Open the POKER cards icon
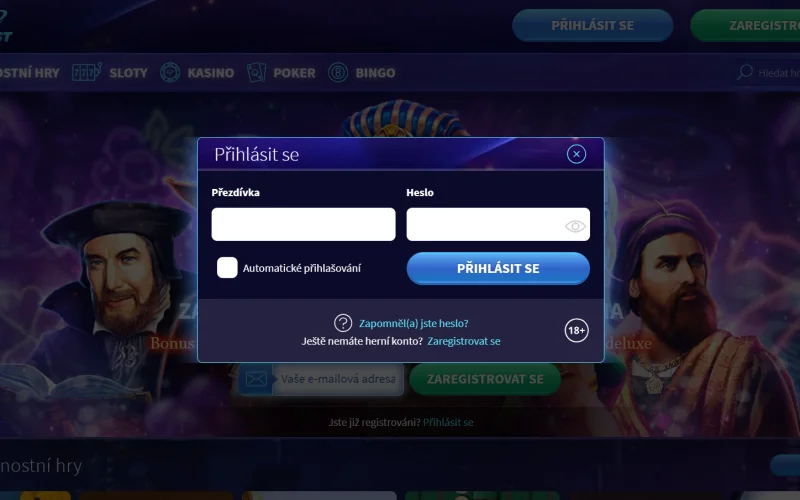800x500 pixels. pyautogui.click(x=256, y=72)
